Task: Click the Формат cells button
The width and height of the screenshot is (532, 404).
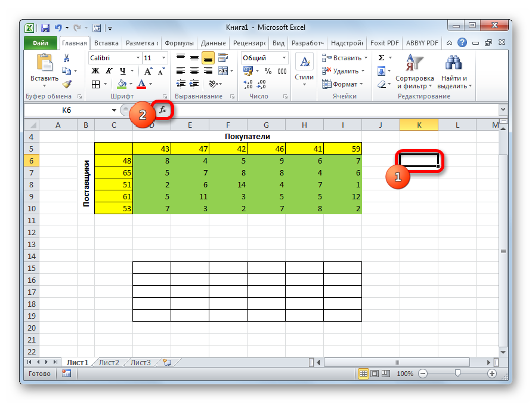Action: [x=342, y=84]
